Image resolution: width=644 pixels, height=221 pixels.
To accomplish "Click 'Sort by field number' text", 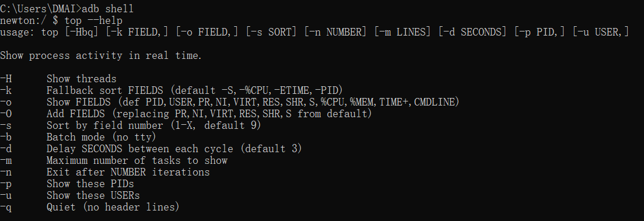I will pyautogui.click(x=105, y=125).
